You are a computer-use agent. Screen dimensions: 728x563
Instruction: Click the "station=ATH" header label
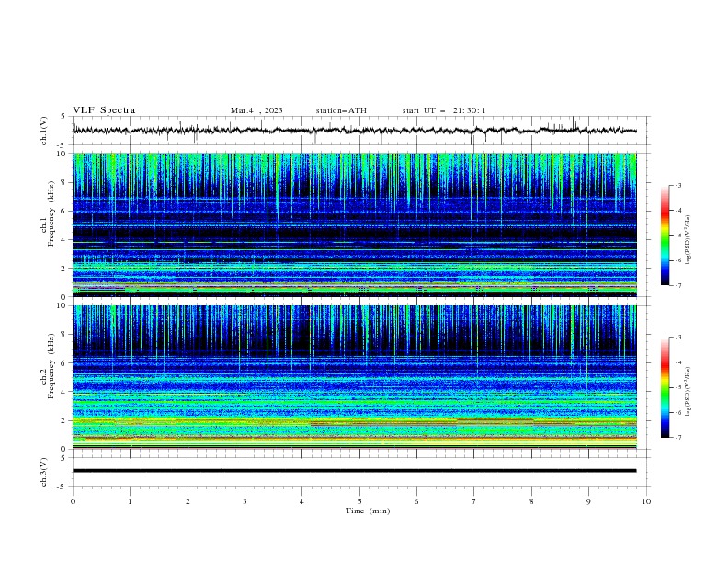click(x=341, y=110)
